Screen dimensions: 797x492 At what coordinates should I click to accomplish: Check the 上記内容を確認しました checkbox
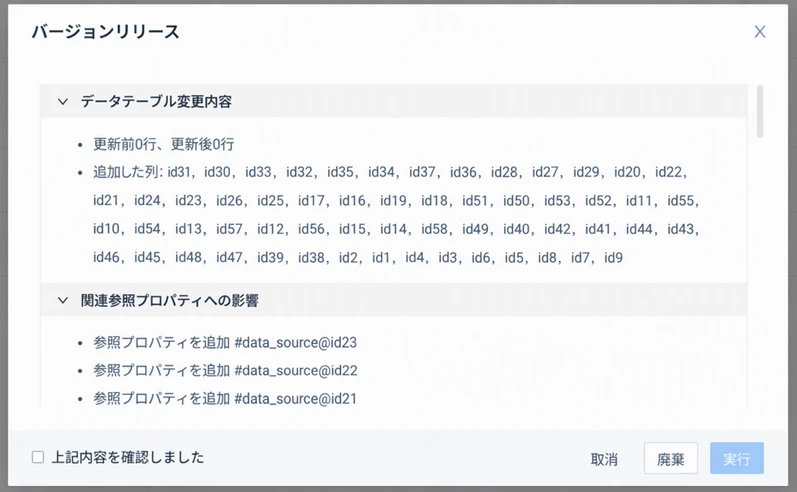(x=38, y=457)
